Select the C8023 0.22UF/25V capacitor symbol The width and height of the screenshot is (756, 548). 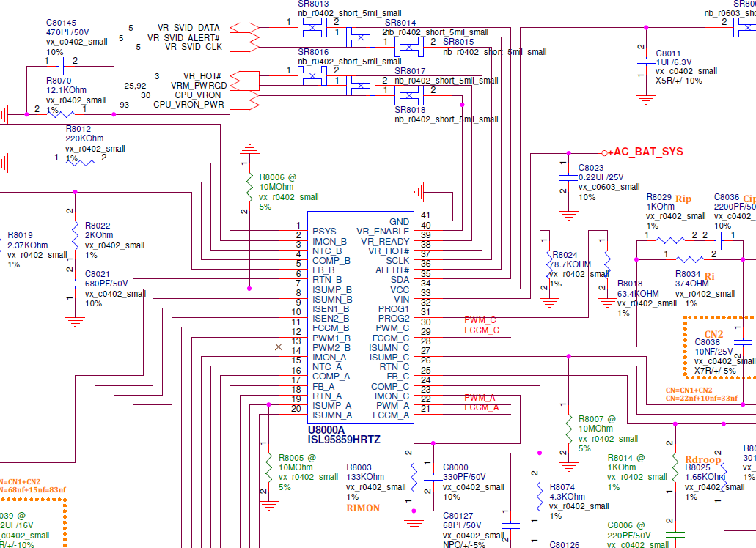568,178
